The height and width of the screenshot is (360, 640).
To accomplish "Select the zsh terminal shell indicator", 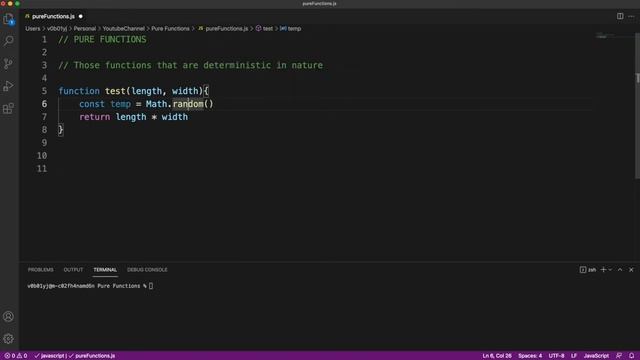I will click(588, 270).
